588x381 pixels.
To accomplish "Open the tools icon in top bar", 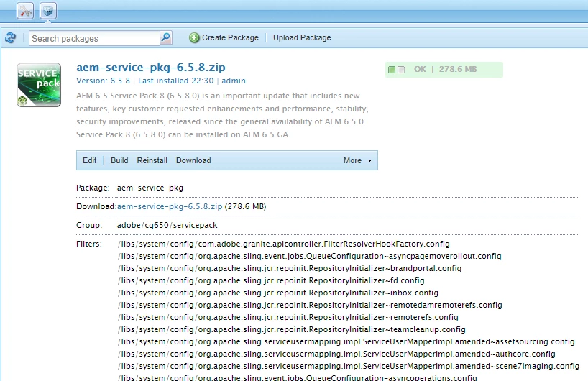I will (25, 11).
